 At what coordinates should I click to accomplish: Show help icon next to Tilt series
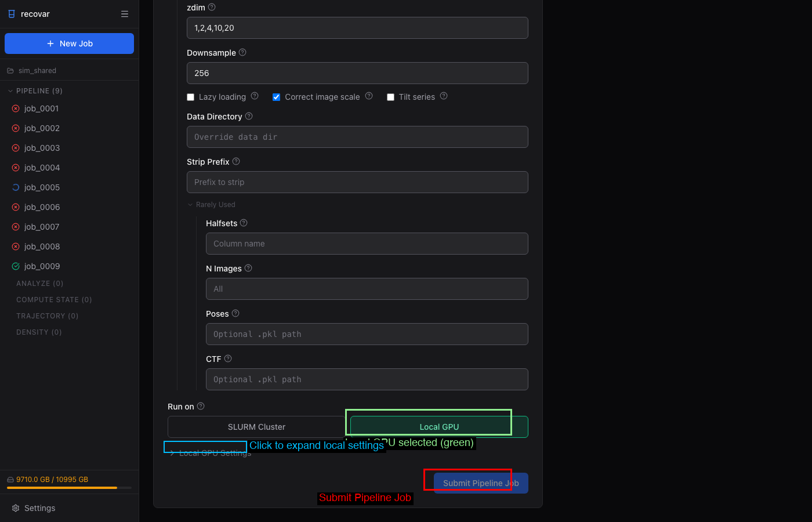pyautogui.click(x=444, y=96)
